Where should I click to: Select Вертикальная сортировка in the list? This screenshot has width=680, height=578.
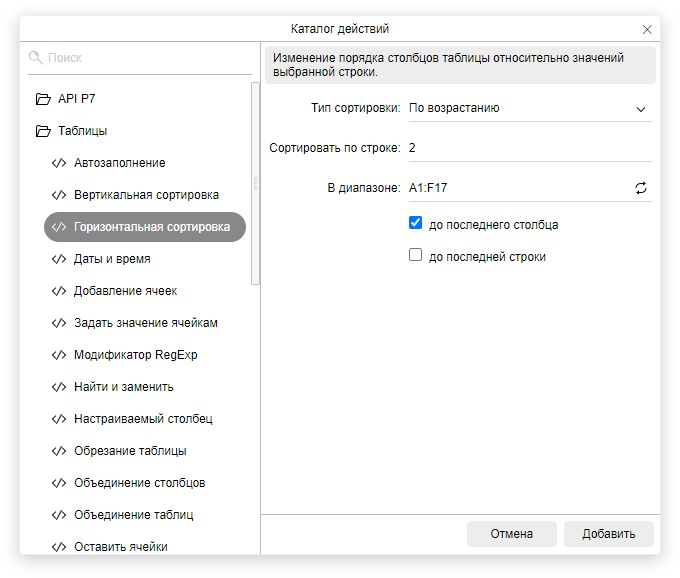[146, 195]
